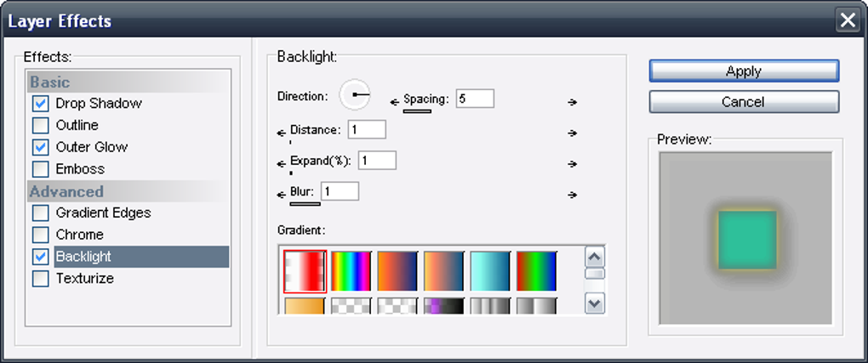Image resolution: width=868 pixels, height=363 pixels.
Task: Click the Direction angle dial
Action: [x=355, y=94]
